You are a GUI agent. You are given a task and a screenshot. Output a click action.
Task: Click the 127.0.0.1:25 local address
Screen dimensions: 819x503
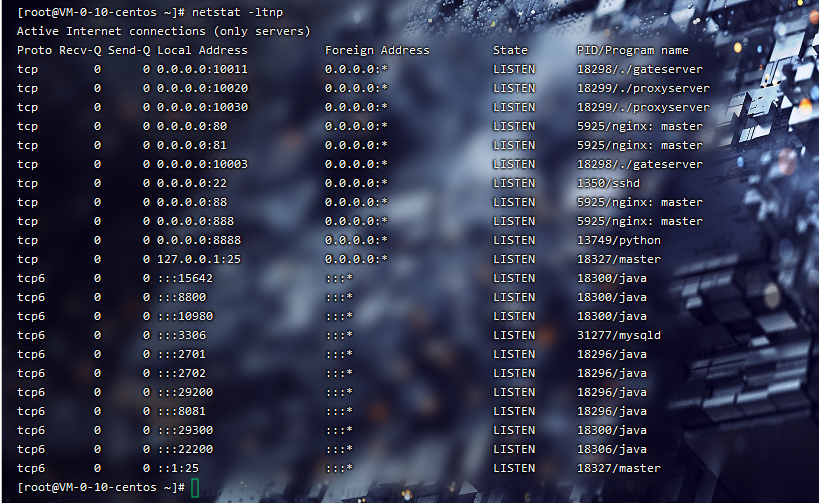[x=199, y=259]
